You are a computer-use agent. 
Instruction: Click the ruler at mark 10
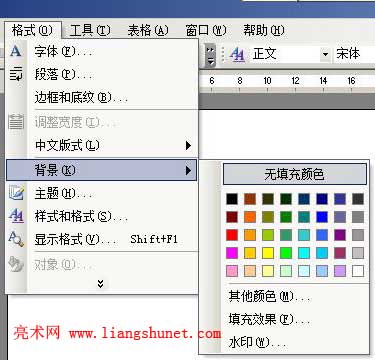pyautogui.click(x=267, y=81)
